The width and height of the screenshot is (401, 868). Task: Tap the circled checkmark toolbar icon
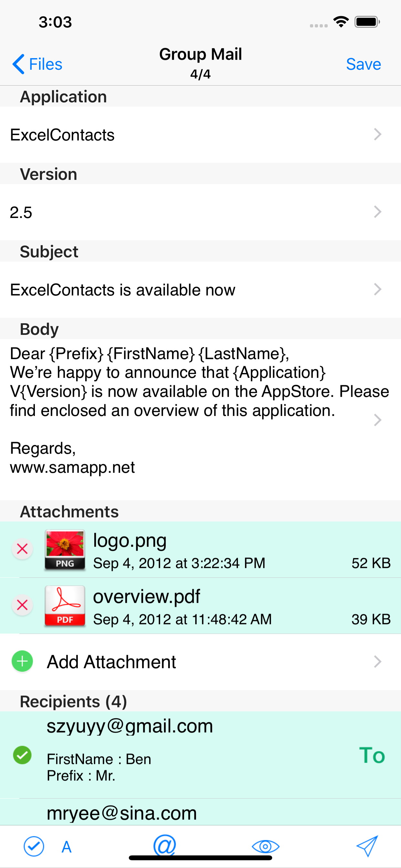click(34, 846)
